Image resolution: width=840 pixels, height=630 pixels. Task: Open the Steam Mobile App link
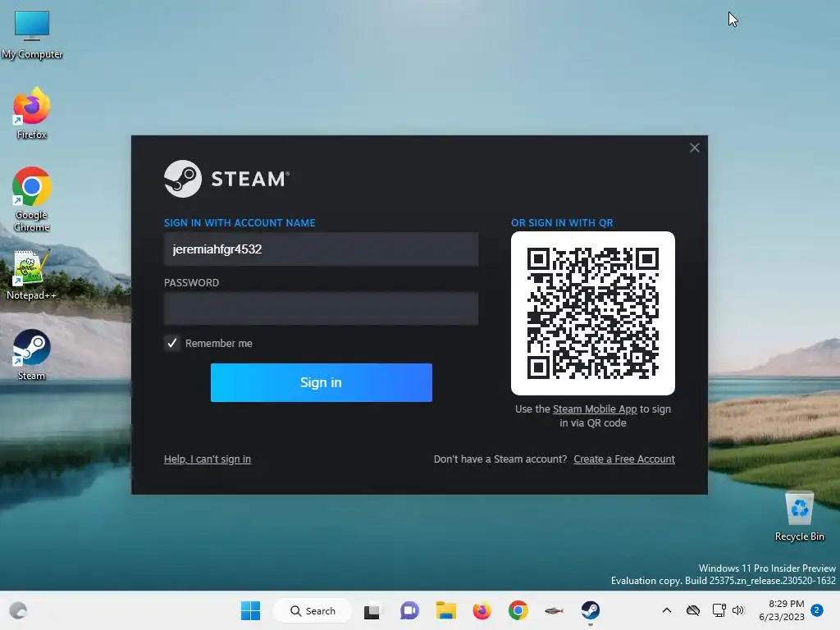pos(595,409)
